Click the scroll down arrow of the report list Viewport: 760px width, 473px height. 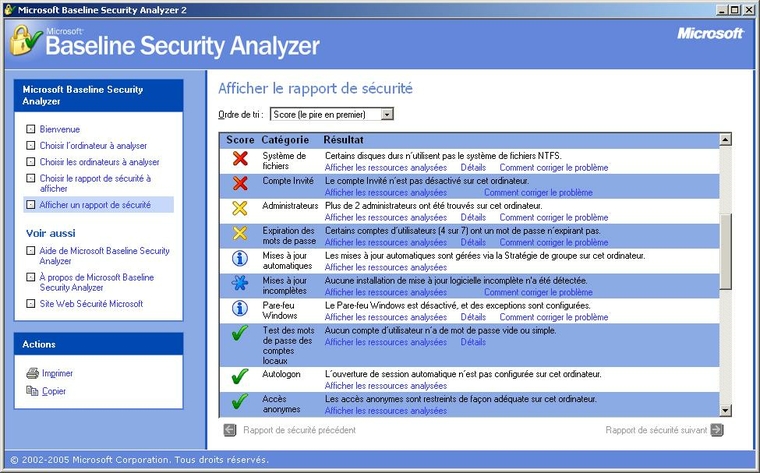pyautogui.click(x=725, y=410)
